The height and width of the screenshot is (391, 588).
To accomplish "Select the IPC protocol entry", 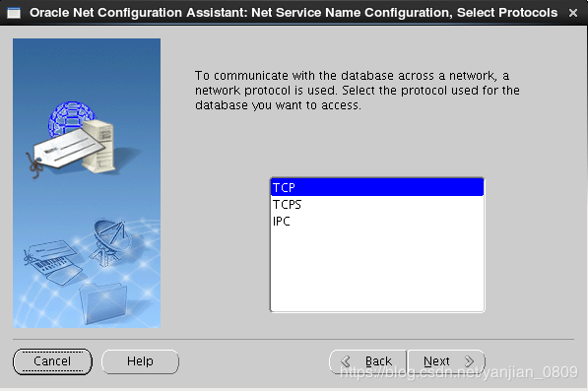I will pos(377,222).
